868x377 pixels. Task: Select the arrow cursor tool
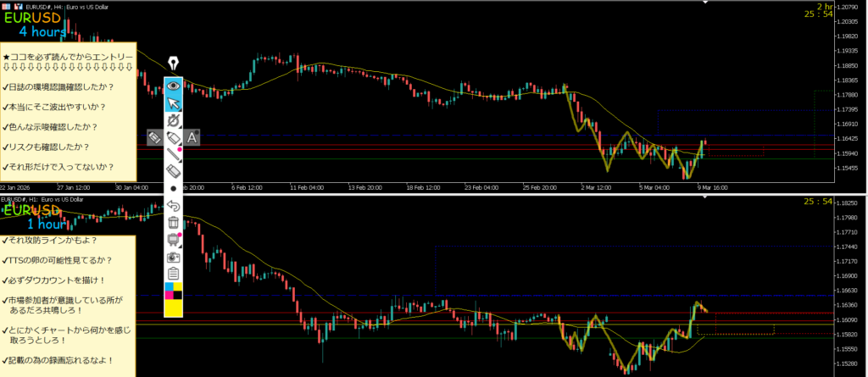[x=174, y=103]
